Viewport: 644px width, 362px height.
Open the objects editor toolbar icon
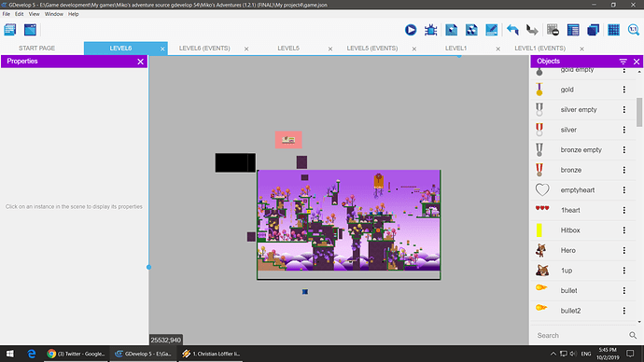(451, 30)
